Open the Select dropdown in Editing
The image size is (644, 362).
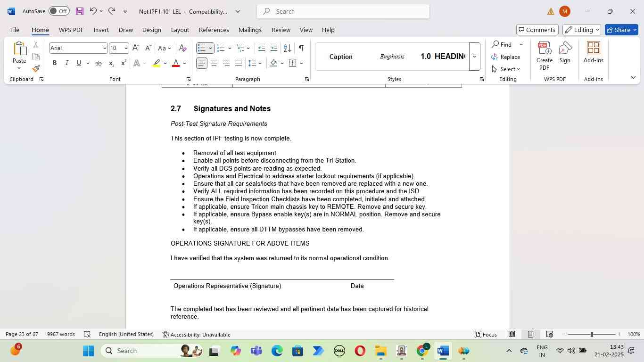click(x=506, y=69)
